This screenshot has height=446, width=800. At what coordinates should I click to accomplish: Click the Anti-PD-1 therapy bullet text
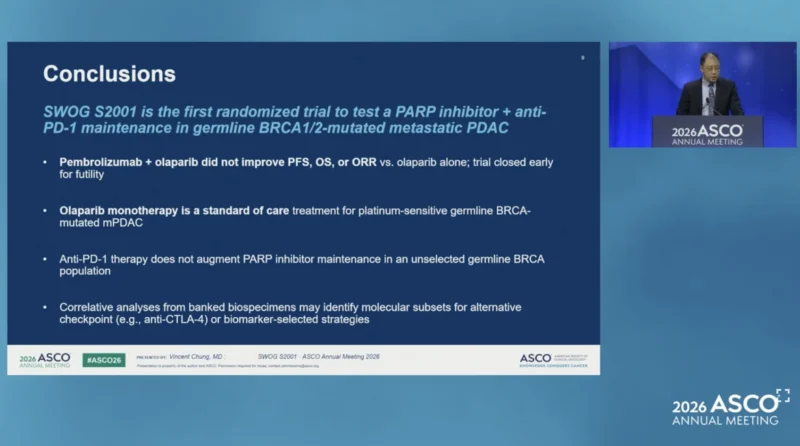coord(302,265)
